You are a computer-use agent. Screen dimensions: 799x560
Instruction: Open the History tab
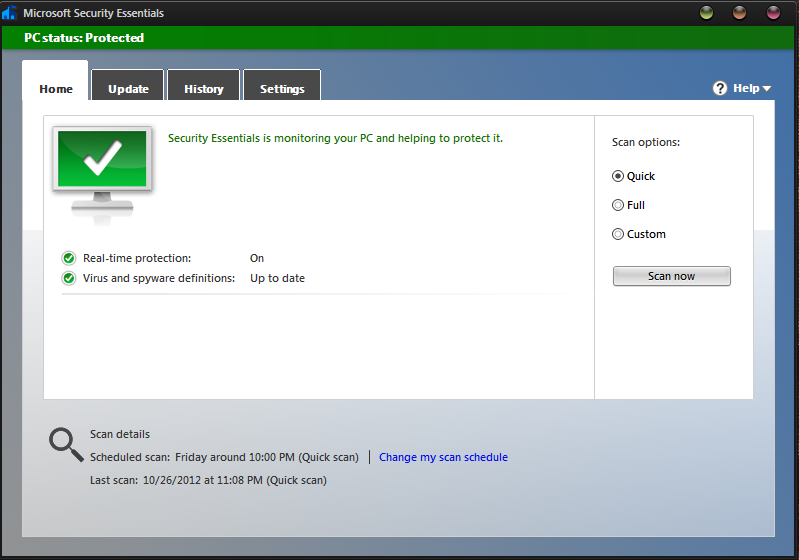tap(204, 85)
